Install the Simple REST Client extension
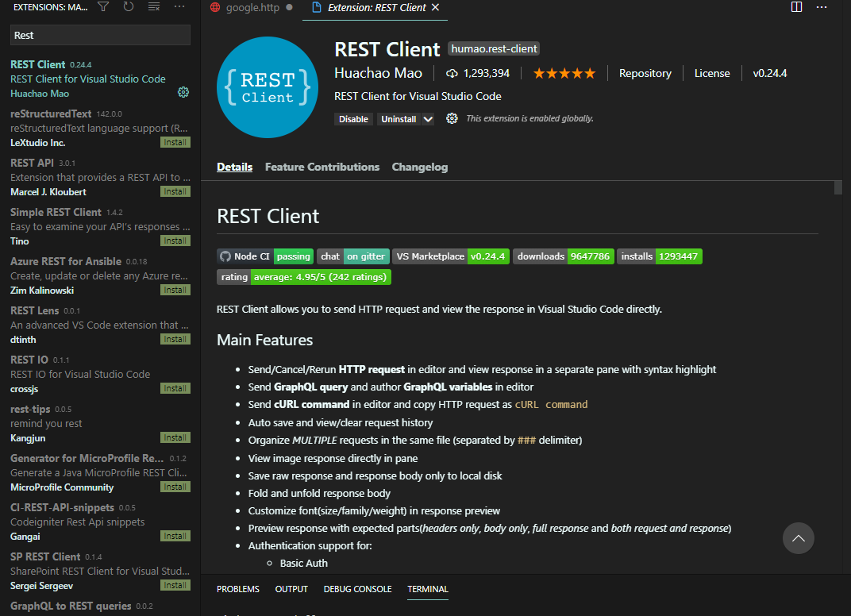Image resolution: width=851 pixels, height=616 pixels. point(175,241)
